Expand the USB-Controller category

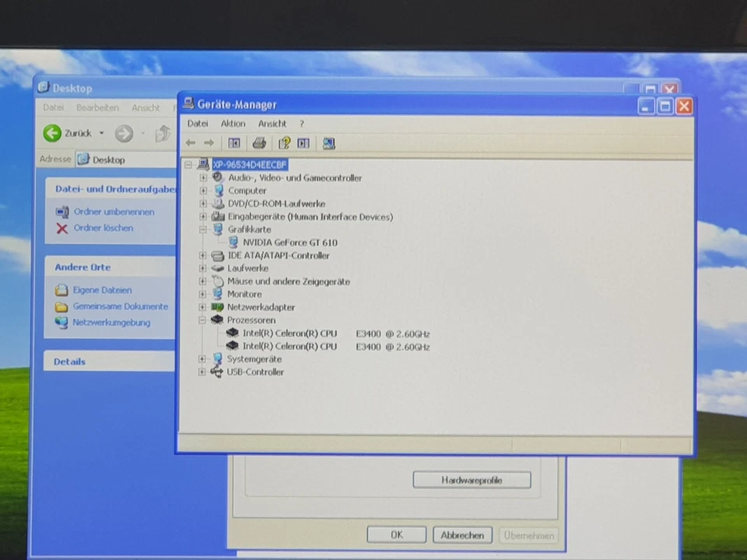coord(202,372)
